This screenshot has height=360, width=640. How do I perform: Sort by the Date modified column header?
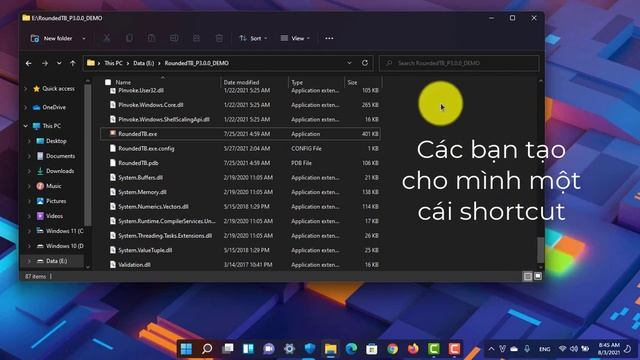click(241, 82)
